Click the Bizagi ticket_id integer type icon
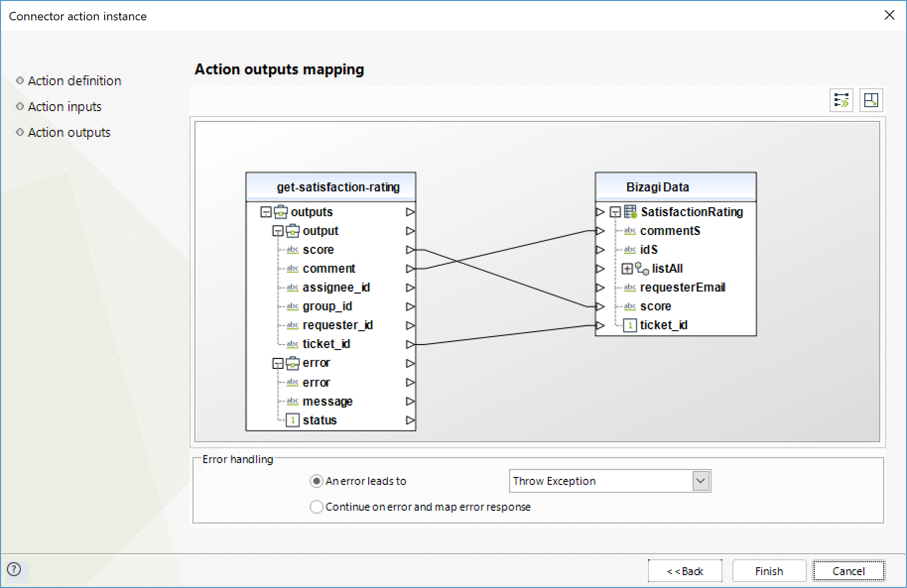The height and width of the screenshot is (588, 907). (x=630, y=325)
